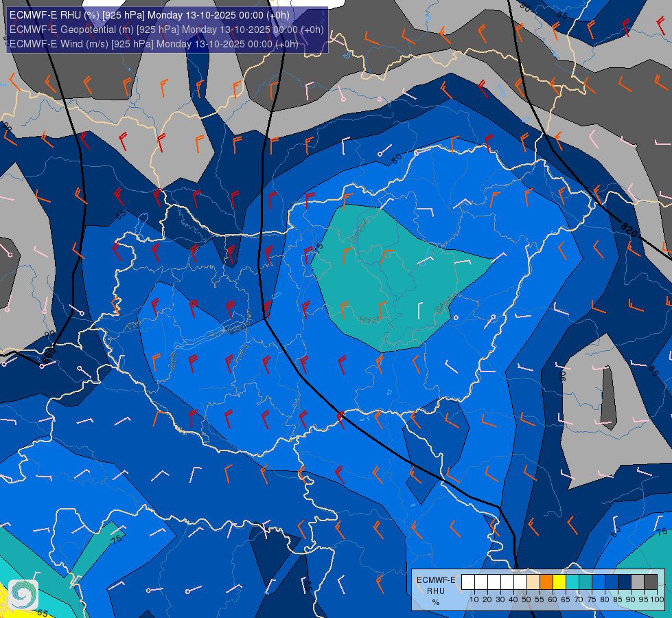Click the '%' unit label in the legend

[x=436, y=602]
